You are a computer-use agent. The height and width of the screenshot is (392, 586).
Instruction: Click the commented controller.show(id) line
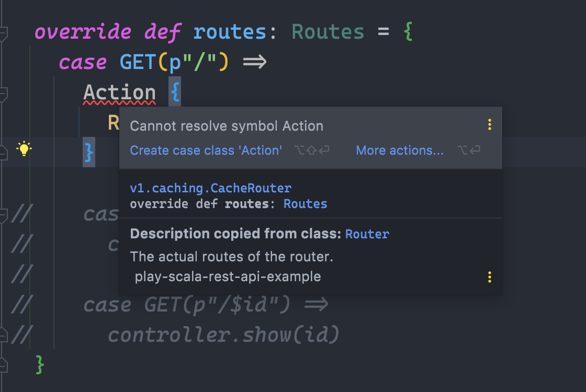pyautogui.click(x=223, y=335)
